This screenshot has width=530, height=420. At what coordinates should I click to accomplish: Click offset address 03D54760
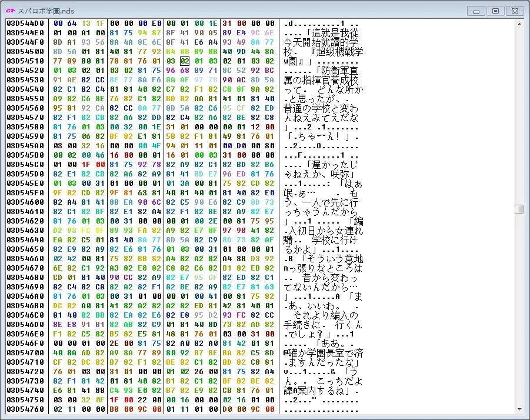click(26, 409)
